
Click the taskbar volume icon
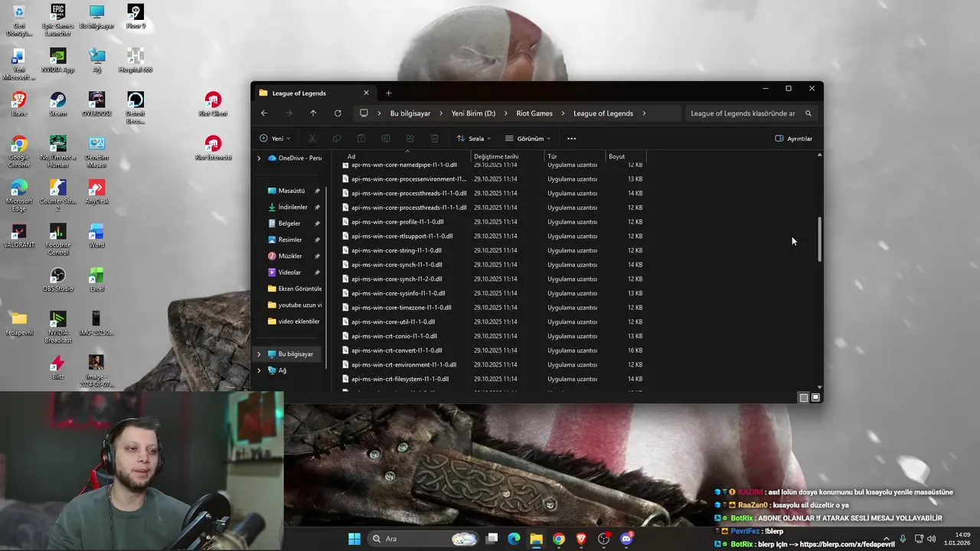click(931, 539)
